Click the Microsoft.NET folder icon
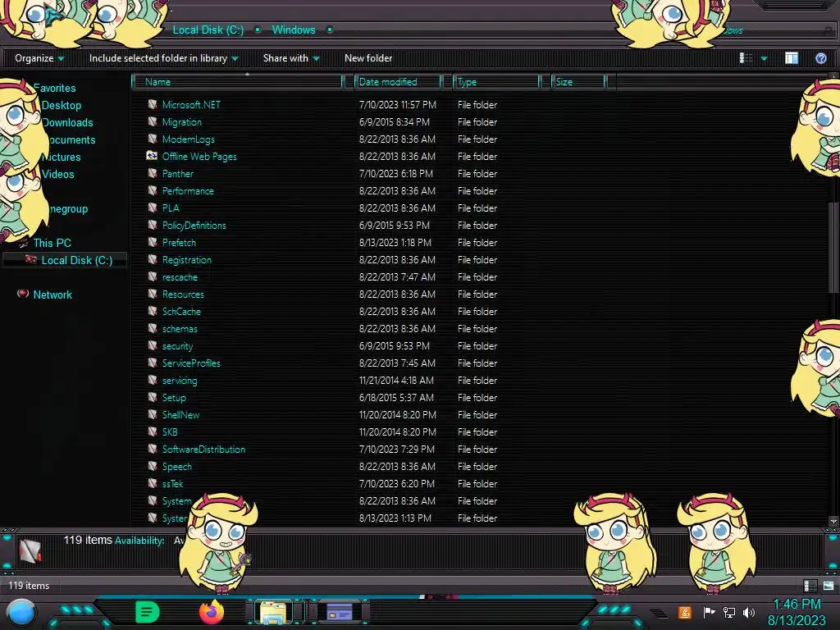Image resolution: width=840 pixels, height=630 pixels. click(153, 104)
